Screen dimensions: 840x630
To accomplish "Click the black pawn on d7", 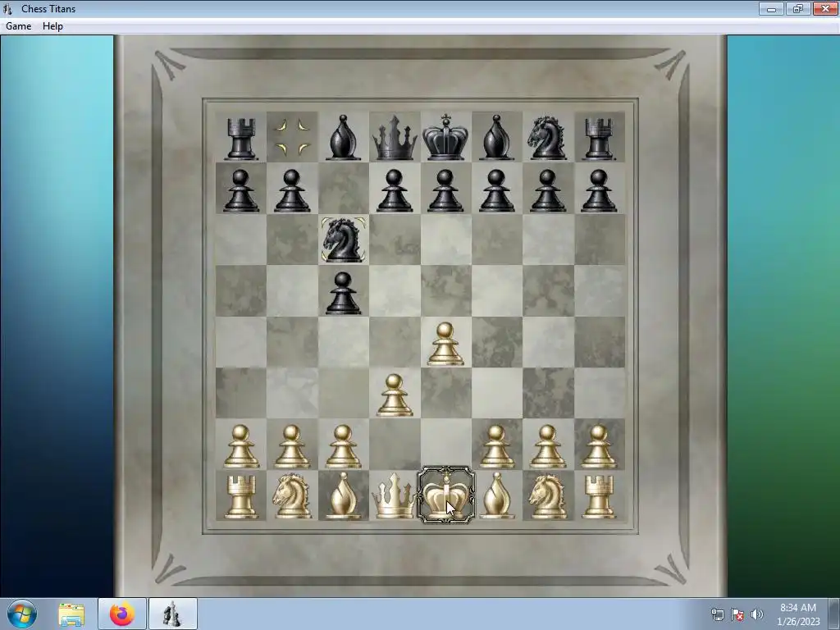I will pos(395,190).
